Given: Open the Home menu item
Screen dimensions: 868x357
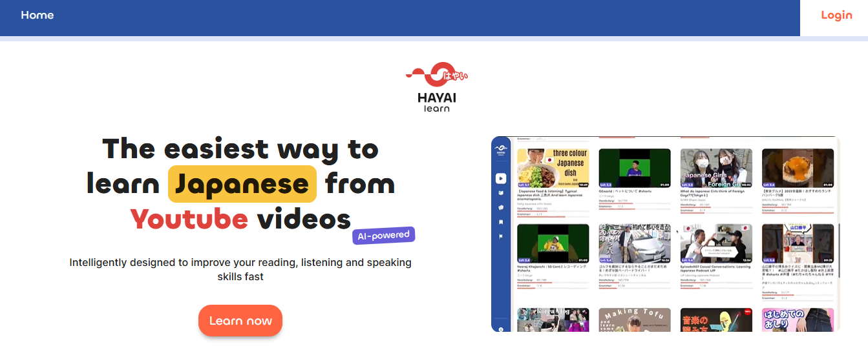Looking at the screenshot, I should pyautogui.click(x=37, y=15).
